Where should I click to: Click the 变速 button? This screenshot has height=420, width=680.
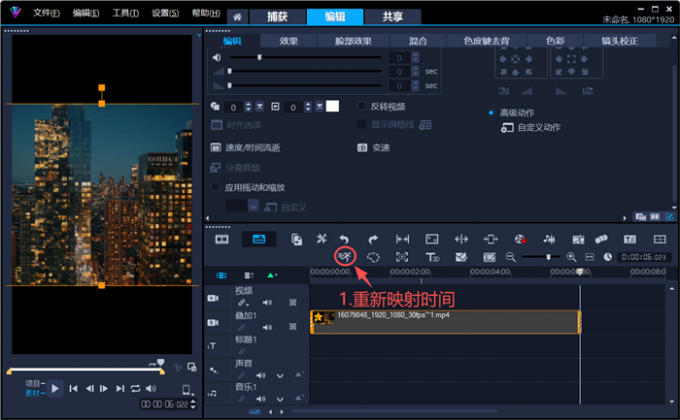(x=373, y=148)
